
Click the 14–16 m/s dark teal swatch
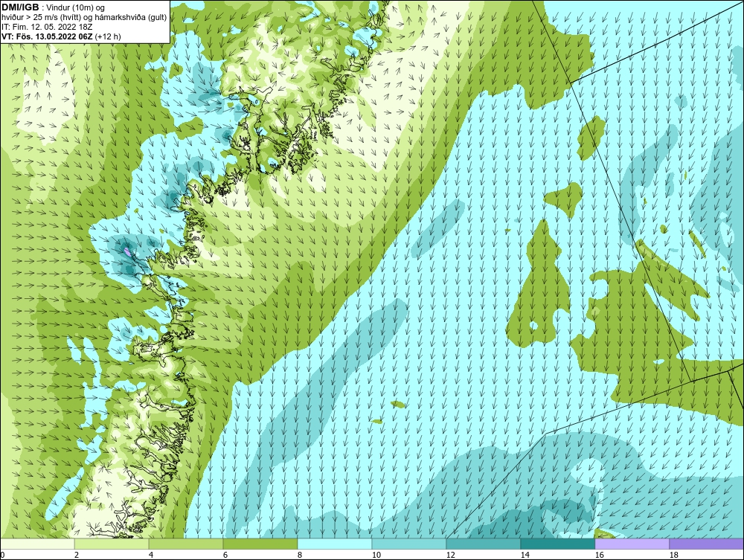(557, 544)
